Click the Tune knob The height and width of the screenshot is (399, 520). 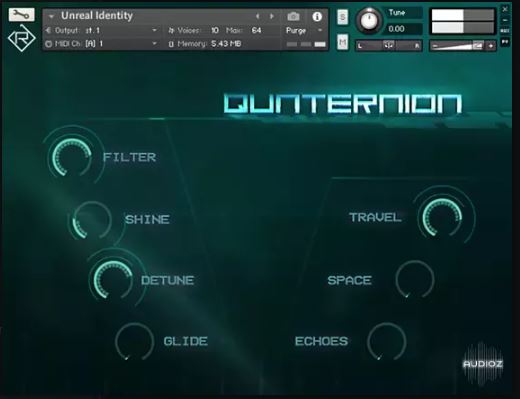(369, 21)
